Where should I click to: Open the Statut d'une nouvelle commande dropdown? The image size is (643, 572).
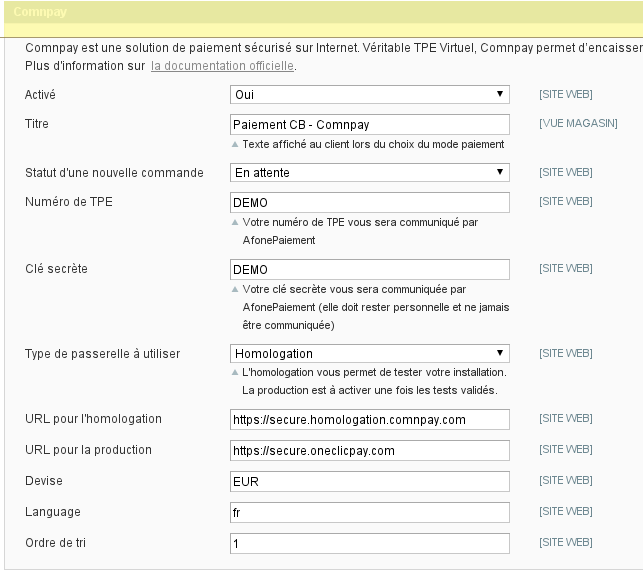369,173
